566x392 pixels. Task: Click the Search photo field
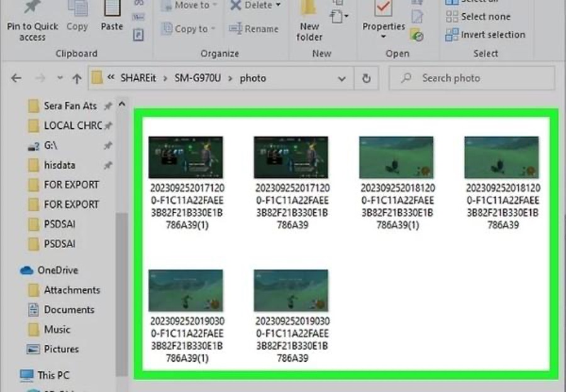click(472, 79)
